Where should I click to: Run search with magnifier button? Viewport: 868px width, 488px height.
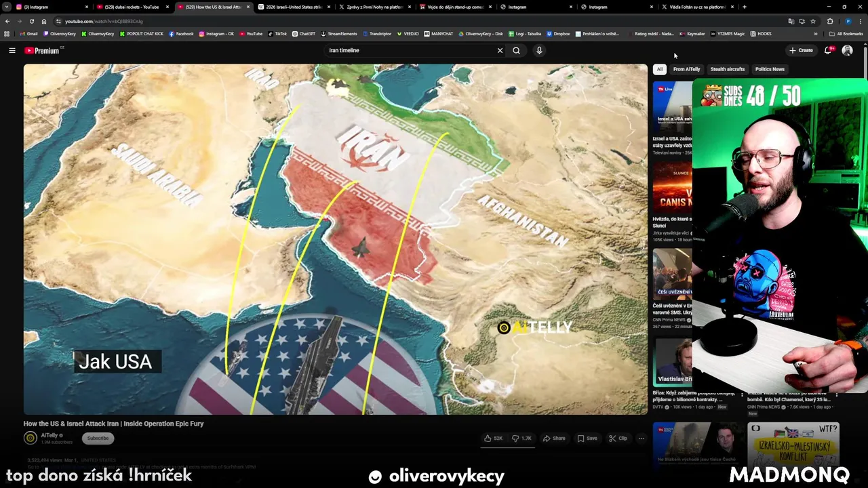click(516, 50)
